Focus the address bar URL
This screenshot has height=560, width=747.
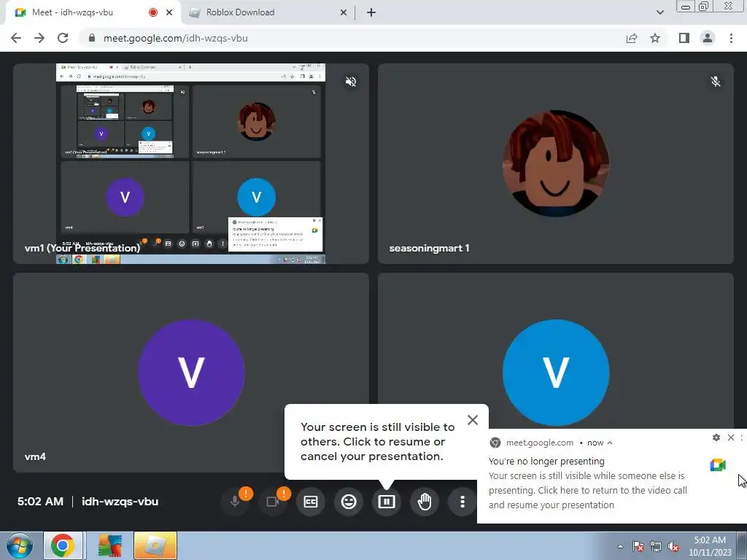coord(176,38)
